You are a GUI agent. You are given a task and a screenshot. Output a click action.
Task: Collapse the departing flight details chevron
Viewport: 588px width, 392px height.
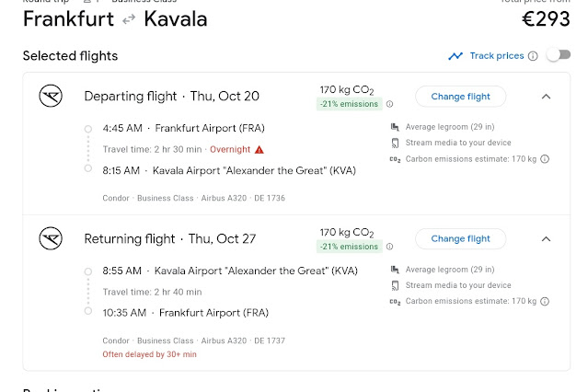click(546, 96)
